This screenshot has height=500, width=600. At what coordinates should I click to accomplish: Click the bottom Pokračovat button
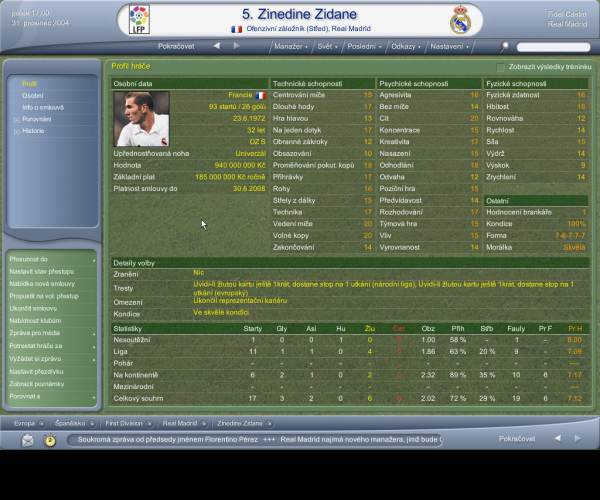pos(517,439)
